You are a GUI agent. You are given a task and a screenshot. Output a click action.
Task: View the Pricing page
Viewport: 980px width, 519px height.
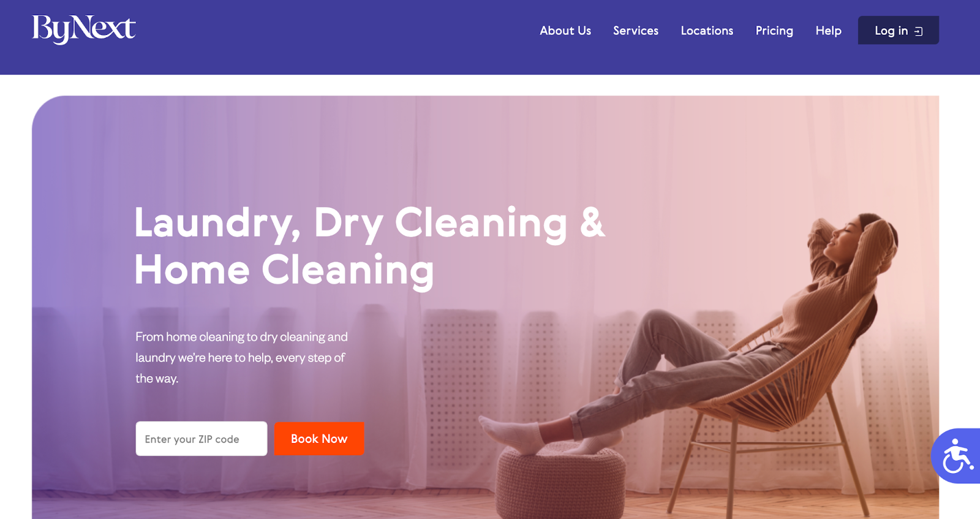click(x=774, y=31)
